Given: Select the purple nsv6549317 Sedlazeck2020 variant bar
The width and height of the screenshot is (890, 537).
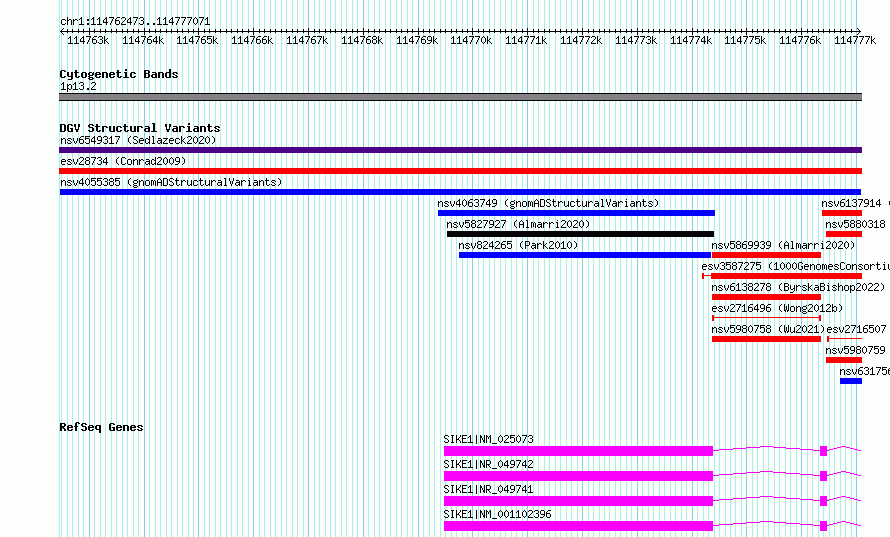Looking at the screenshot, I should (x=460, y=150).
